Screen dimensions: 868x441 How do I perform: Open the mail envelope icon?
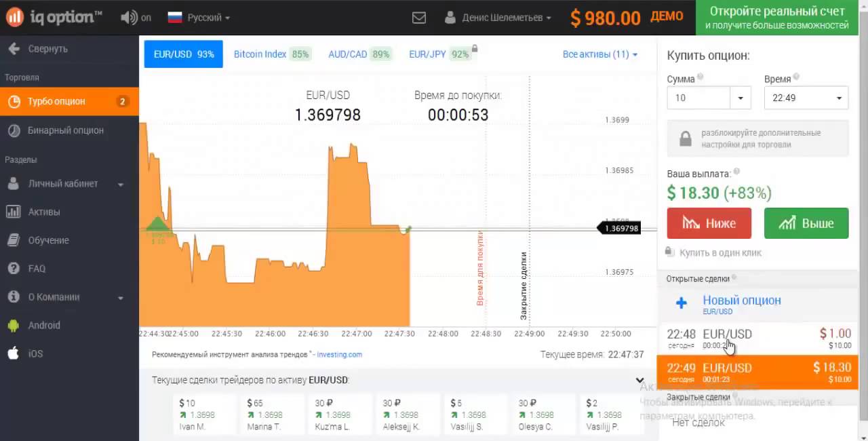point(419,18)
